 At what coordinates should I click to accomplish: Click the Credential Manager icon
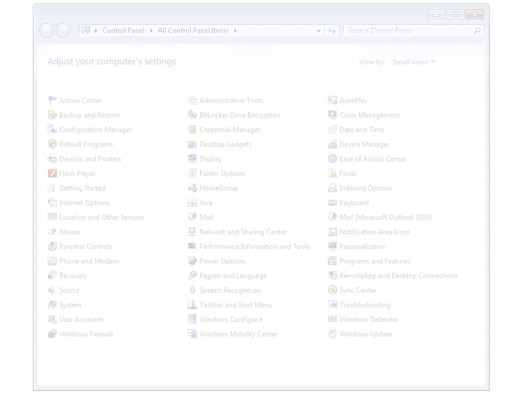(x=192, y=129)
